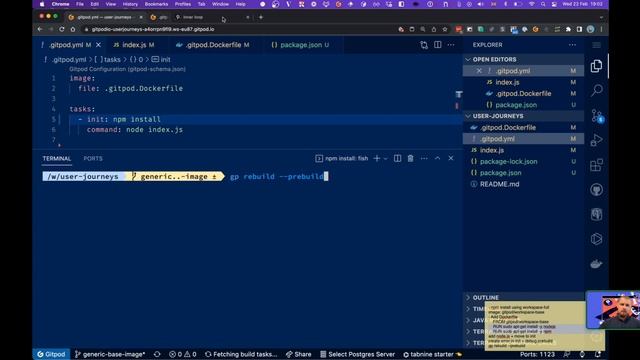Close .gitpod.yml in Open Editors list
This screenshot has width=640, height=360.
479,71
